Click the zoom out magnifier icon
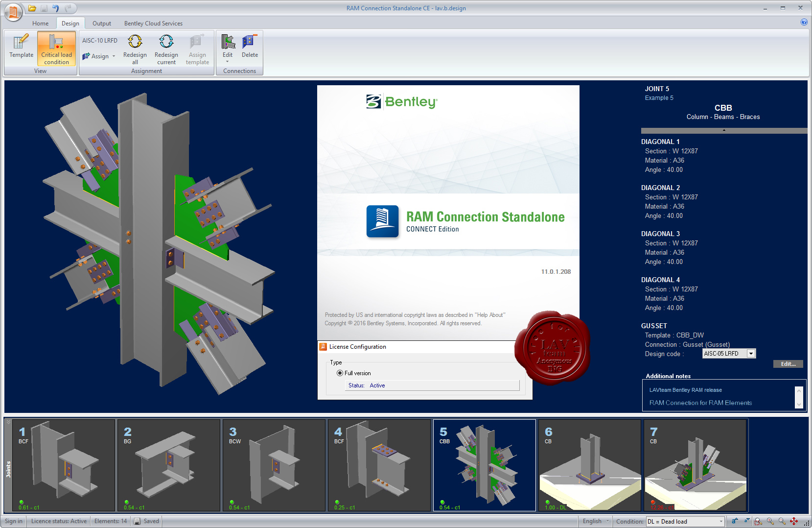The width and height of the screenshot is (812, 528). tap(782, 521)
